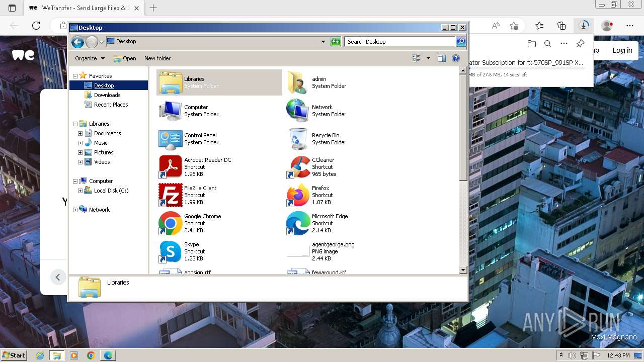644x362 pixels.
Task: Select Recent Places in navigation pane
Action: (x=111, y=105)
